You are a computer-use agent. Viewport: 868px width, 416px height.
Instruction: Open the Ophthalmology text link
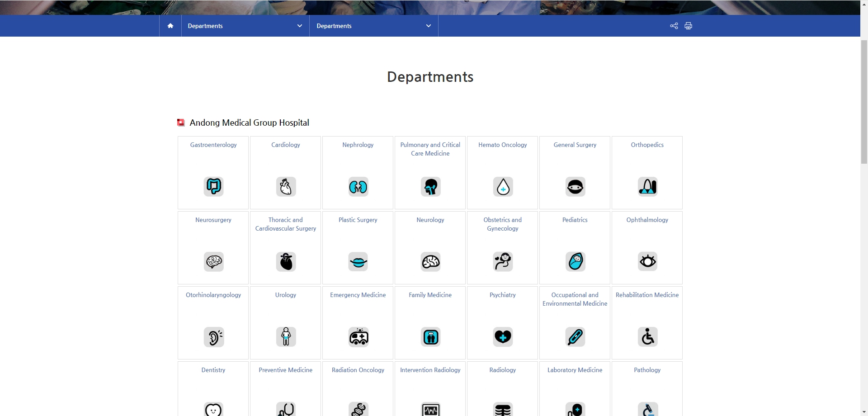pyautogui.click(x=647, y=220)
